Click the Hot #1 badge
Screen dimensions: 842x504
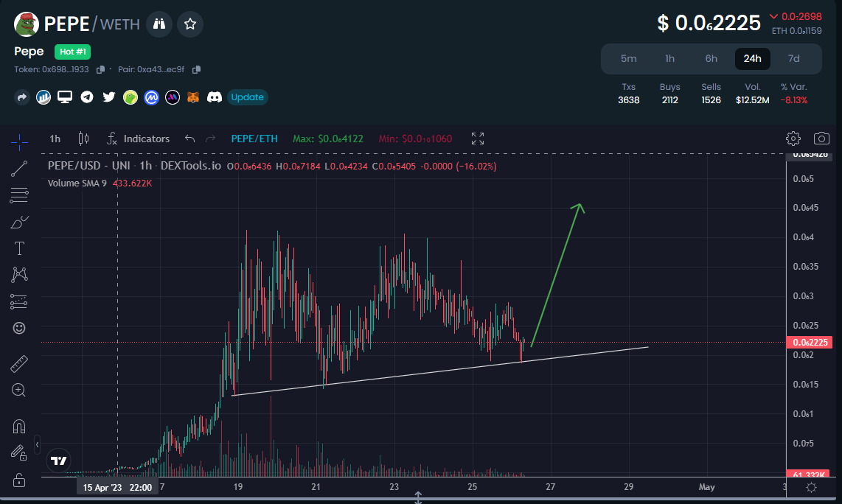pyautogui.click(x=72, y=52)
